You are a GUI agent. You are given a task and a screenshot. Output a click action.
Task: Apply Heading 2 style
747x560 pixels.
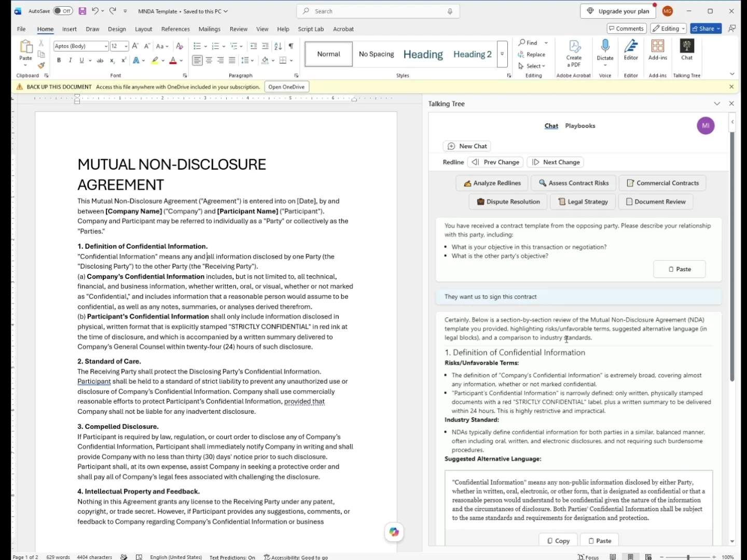472,54
